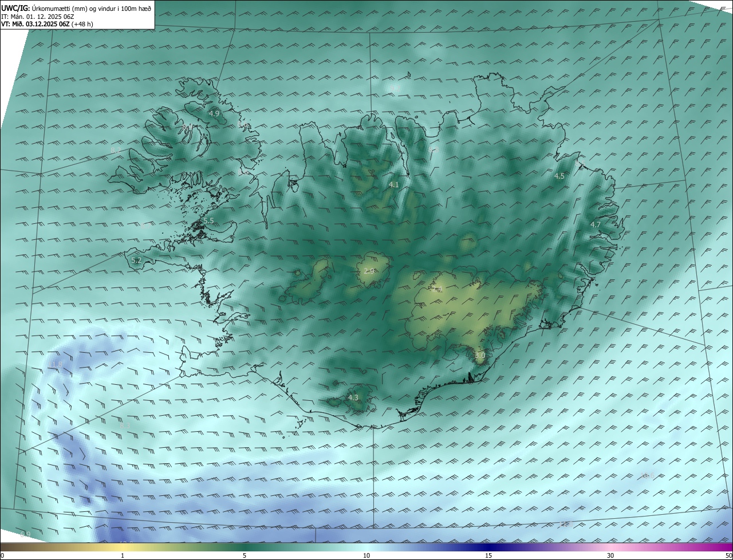Click the "VT: Mið. 03.12.2025 06Z (+48 h)" line
Viewport: 733px width, 560px height.
pyautogui.click(x=47, y=24)
